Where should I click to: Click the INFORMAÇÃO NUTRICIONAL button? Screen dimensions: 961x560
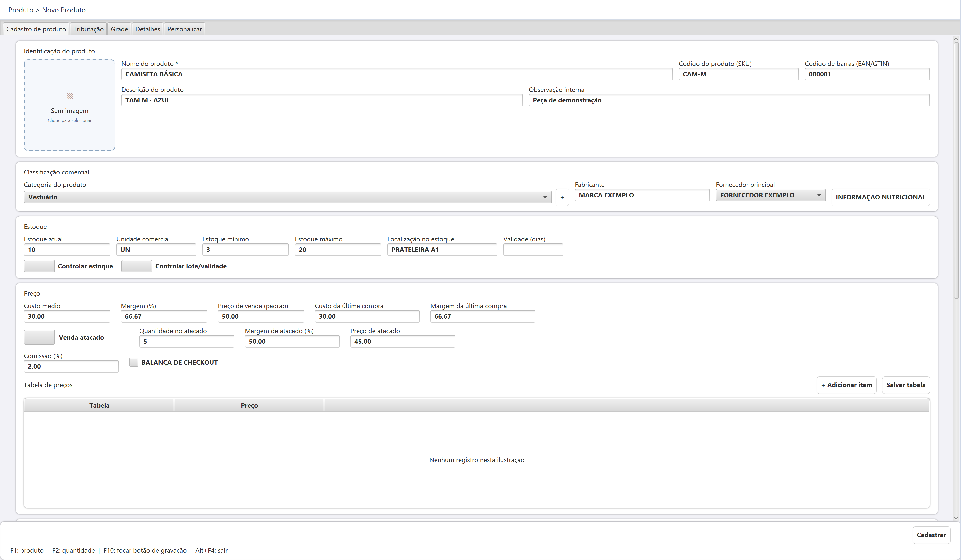(x=880, y=197)
